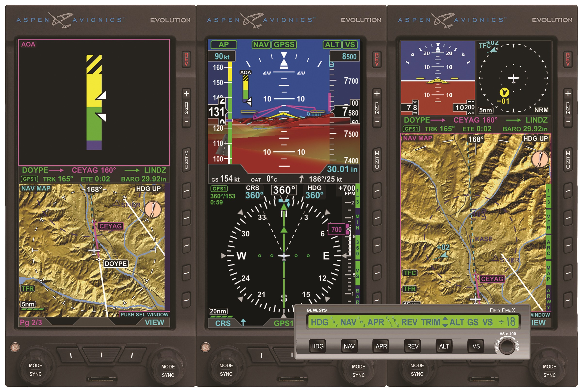Open MENU on the right display
The height and width of the screenshot is (392, 582).
point(568,159)
